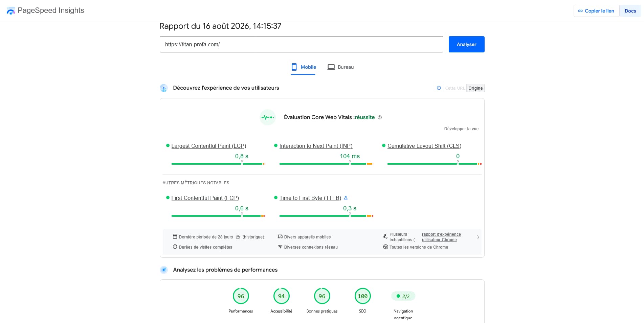The width and height of the screenshot is (644, 323).
Task: Click the Rapport du 16 août 2026 heading
Action: pos(220,26)
